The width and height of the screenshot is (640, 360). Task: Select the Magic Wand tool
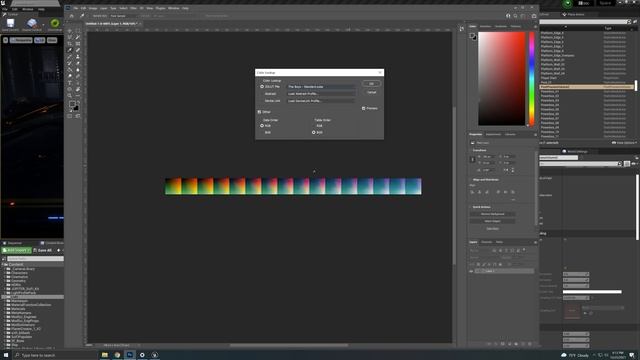tap(78, 37)
